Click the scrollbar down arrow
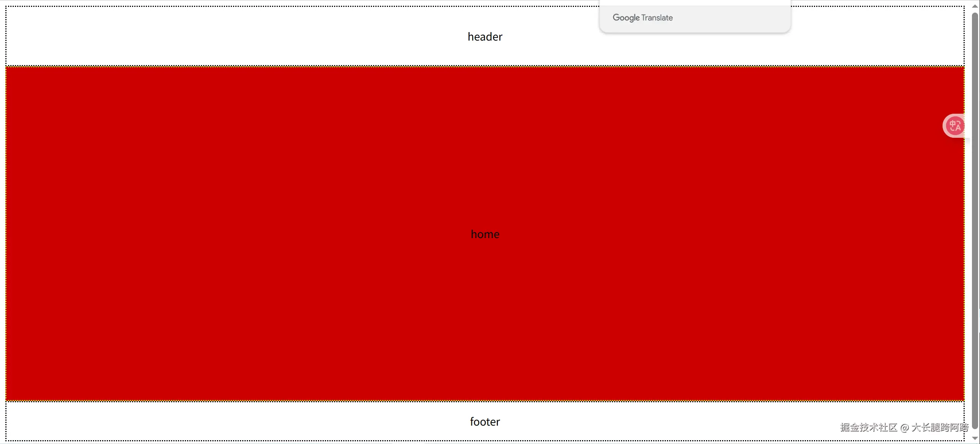This screenshot has height=444, width=980. point(975,438)
